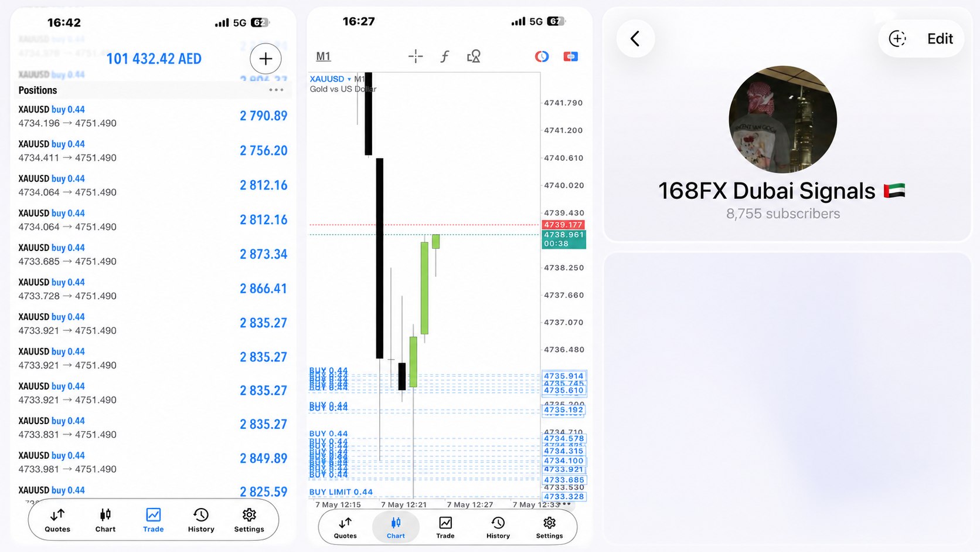Open the chart objects shapes tool
This screenshot has width=980, height=552.
pyautogui.click(x=474, y=56)
